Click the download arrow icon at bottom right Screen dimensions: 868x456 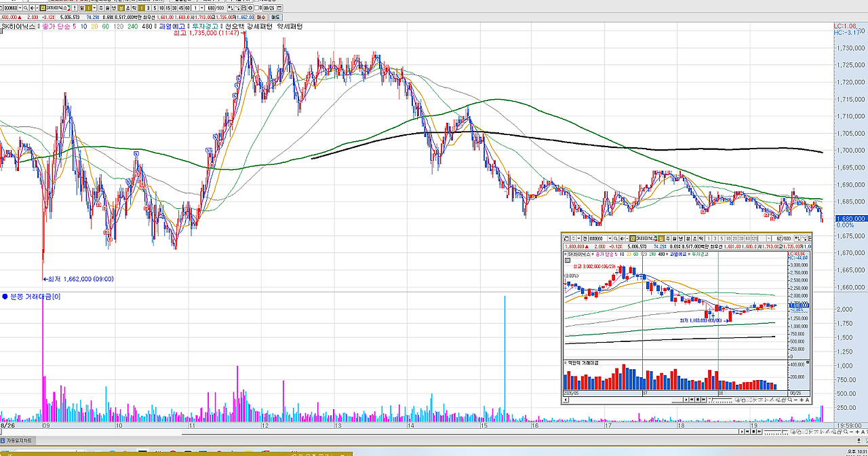859,440
